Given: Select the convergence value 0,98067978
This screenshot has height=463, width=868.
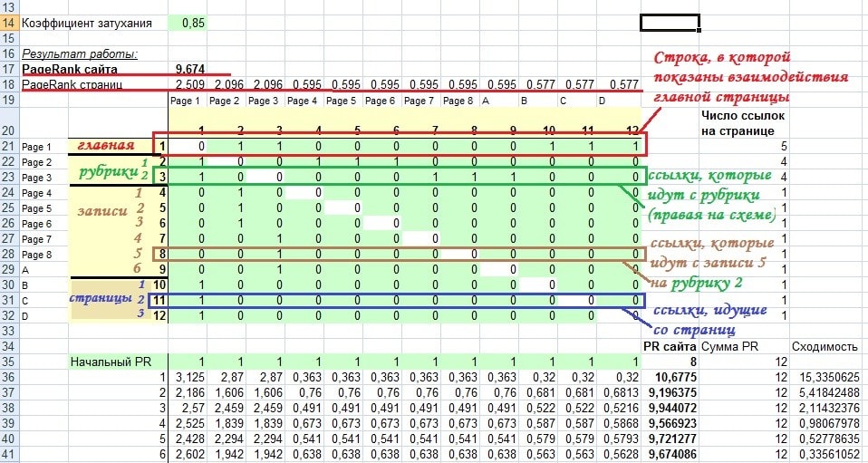Looking at the screenshot, I should [828, 424].
